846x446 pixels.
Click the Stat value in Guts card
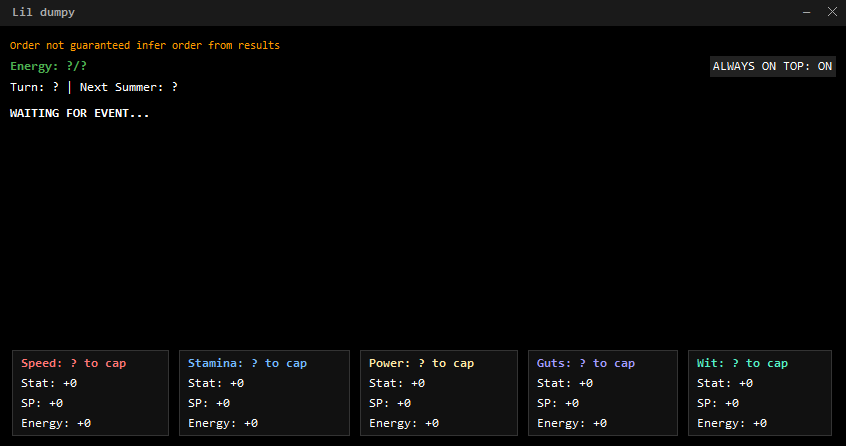565,383
